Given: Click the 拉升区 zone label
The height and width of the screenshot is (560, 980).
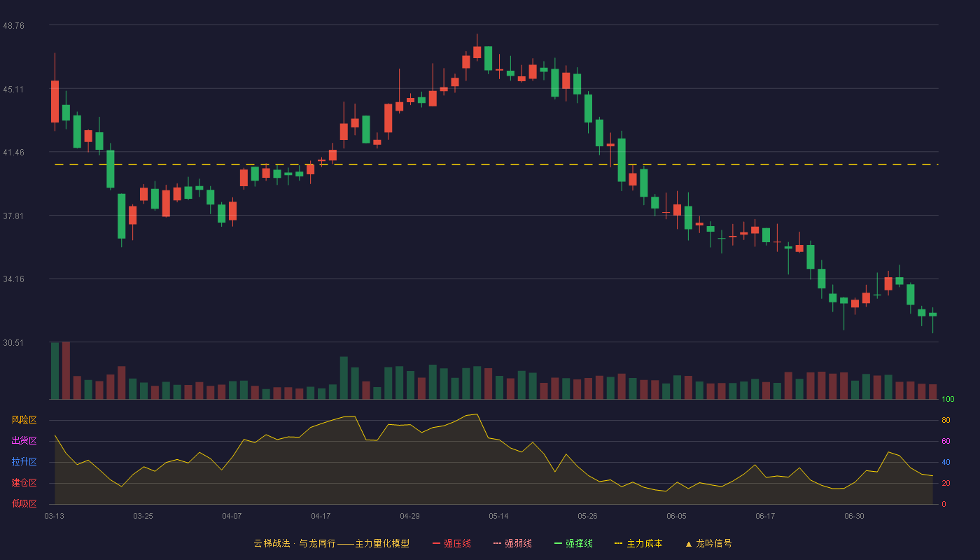Looking at the screenshot, I should point(24,462).
